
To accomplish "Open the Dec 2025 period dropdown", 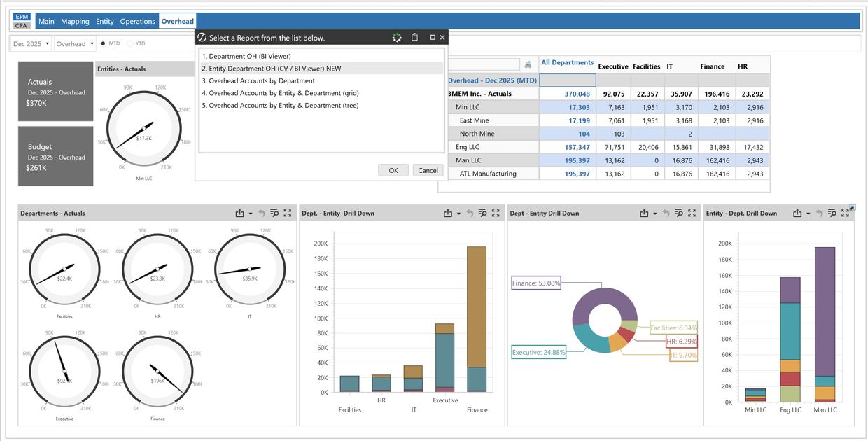I will tap(31, 44).
